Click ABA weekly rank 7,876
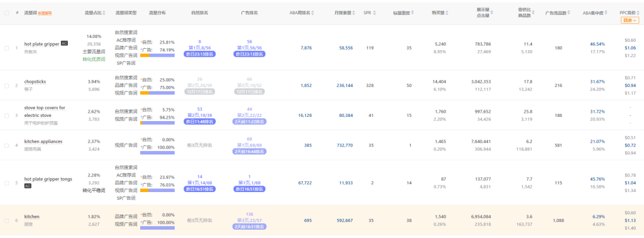 [306, 48]
